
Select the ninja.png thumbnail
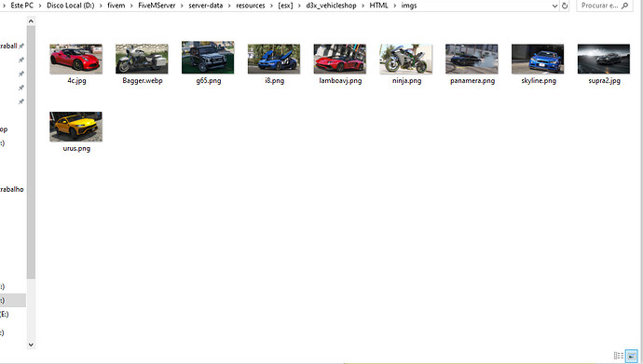point(406,59)
